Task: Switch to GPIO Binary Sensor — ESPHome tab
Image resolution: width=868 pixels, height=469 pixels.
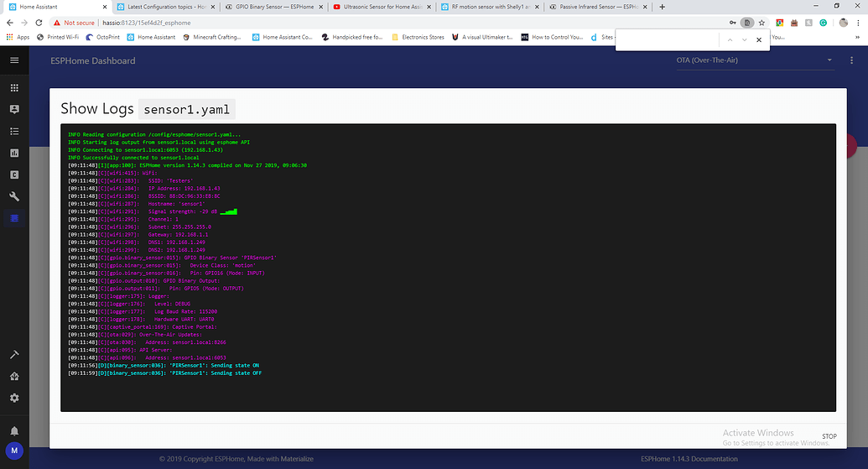Action: pos(274,7)
